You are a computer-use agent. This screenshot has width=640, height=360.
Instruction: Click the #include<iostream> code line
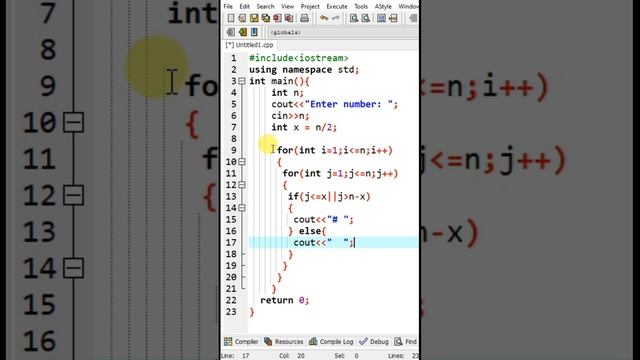(299, 58)
